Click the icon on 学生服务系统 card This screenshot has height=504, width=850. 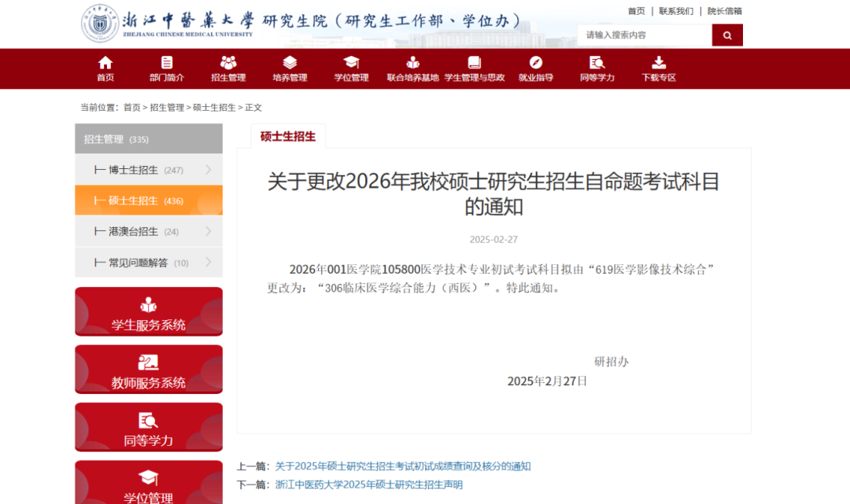[x=149, y=305]
